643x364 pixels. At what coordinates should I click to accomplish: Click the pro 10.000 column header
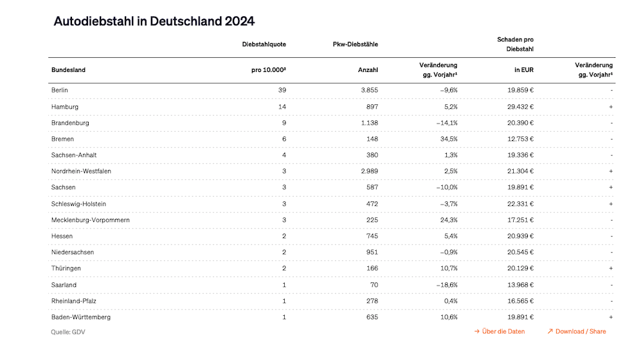point(268,70)
